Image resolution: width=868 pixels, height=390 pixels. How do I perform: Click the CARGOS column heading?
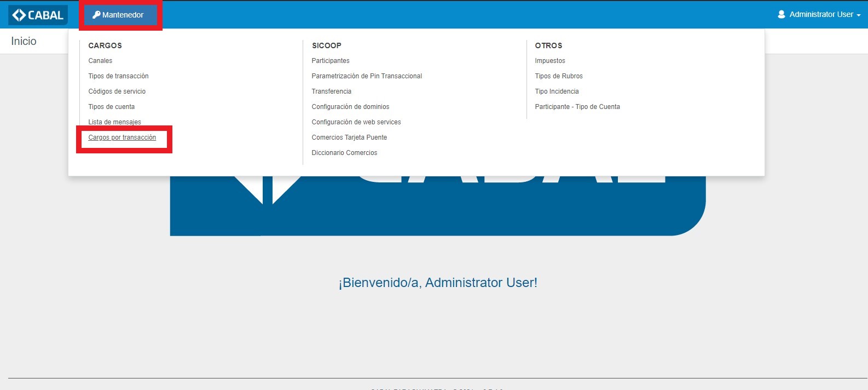[105, 45]
